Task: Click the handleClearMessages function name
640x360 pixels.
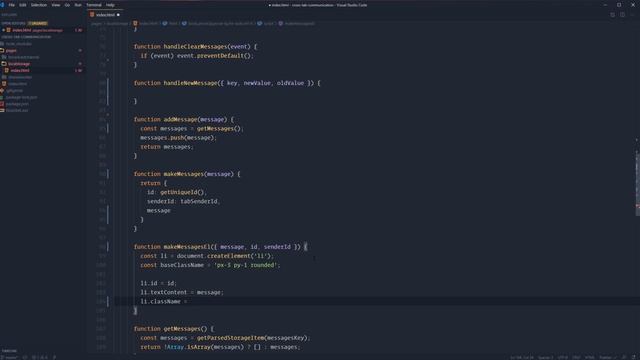Action: pyautogui.click(x=196, y=47)
